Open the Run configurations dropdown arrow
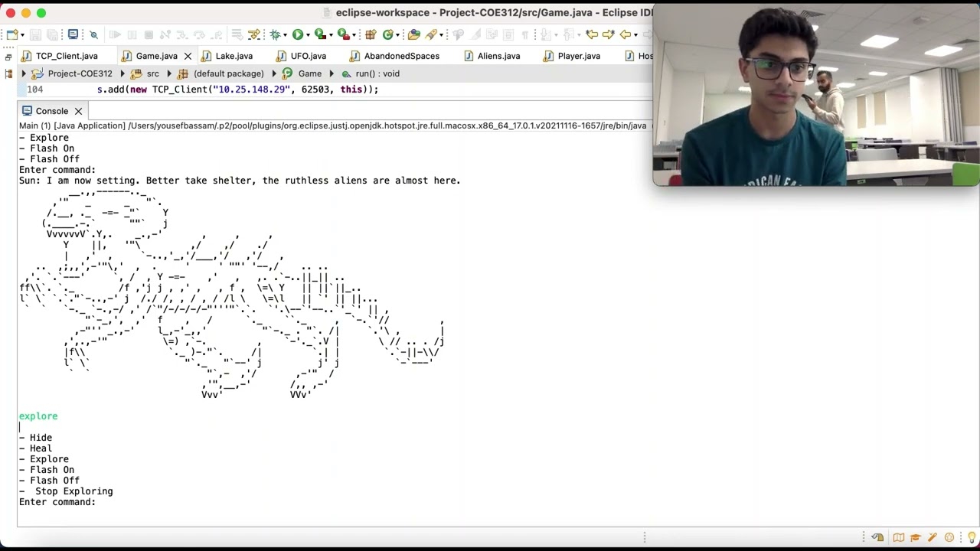Screen dimensions: 980x551 click(308, 34)
